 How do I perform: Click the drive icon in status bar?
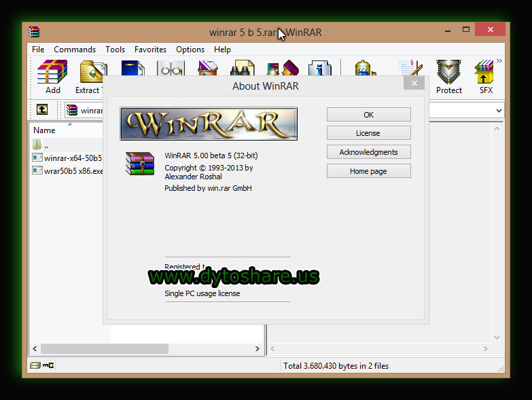pos(35,365)
